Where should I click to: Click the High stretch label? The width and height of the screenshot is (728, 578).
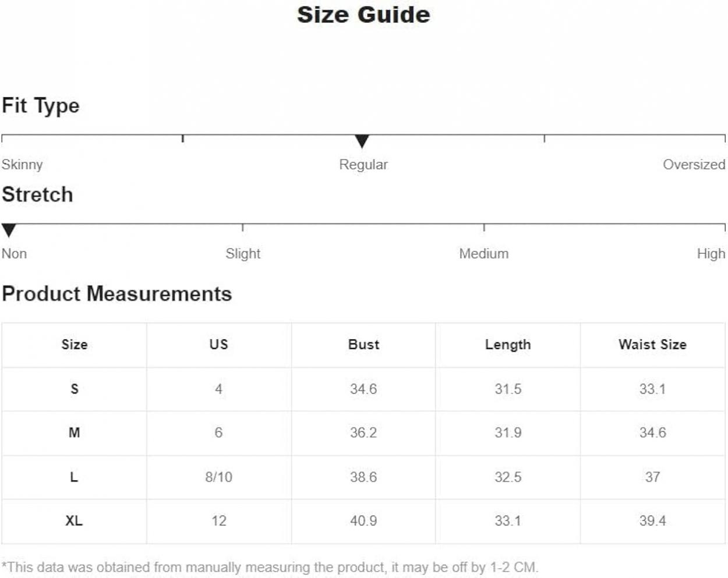click(711, 254)
